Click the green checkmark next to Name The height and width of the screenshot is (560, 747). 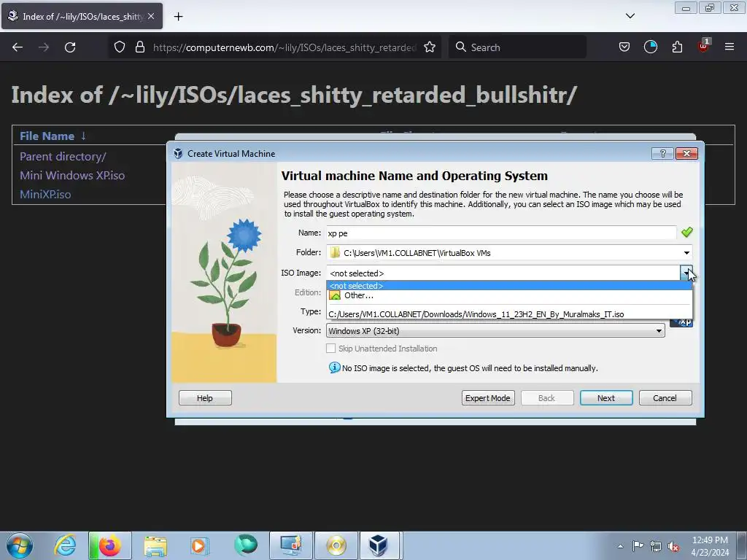686,233
